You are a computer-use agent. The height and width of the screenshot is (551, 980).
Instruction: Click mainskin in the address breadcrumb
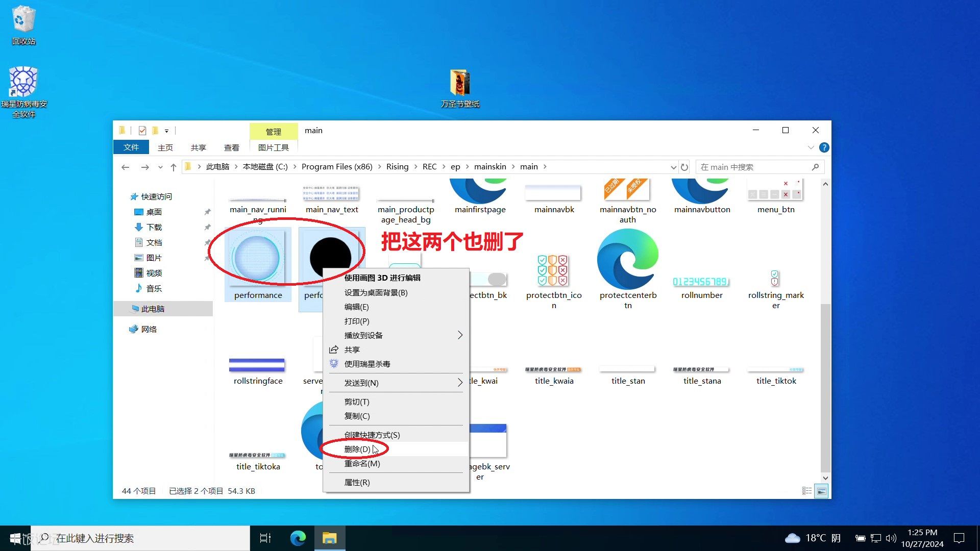(490, 167)
